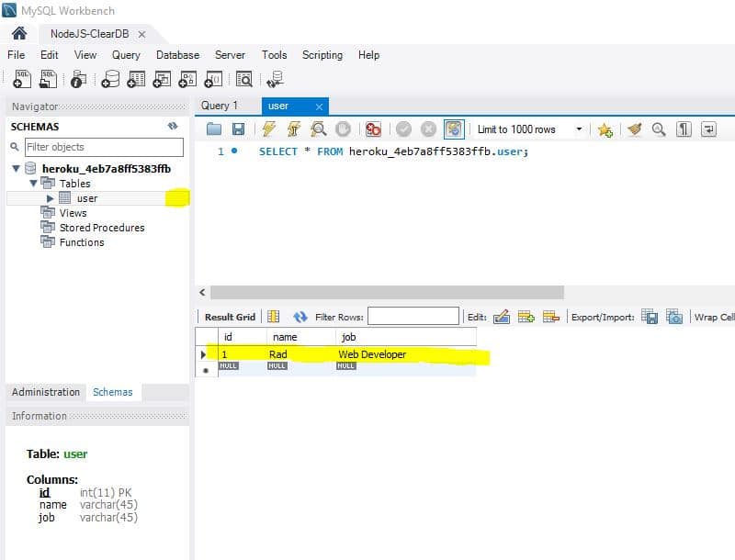Image resolution: width=735 pixels, height=560 pixels.
Task: Commit transaction checkmark icon
Action: tap(403, 129)
